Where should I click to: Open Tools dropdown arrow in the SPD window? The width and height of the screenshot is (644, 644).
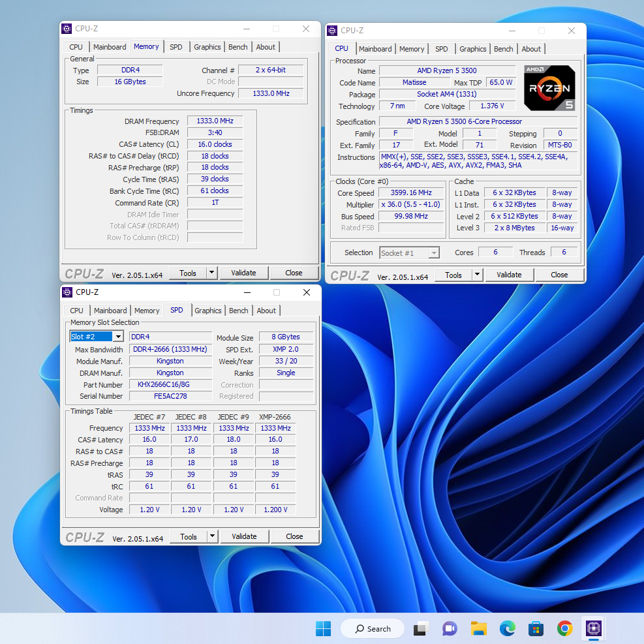coord(212,536)
